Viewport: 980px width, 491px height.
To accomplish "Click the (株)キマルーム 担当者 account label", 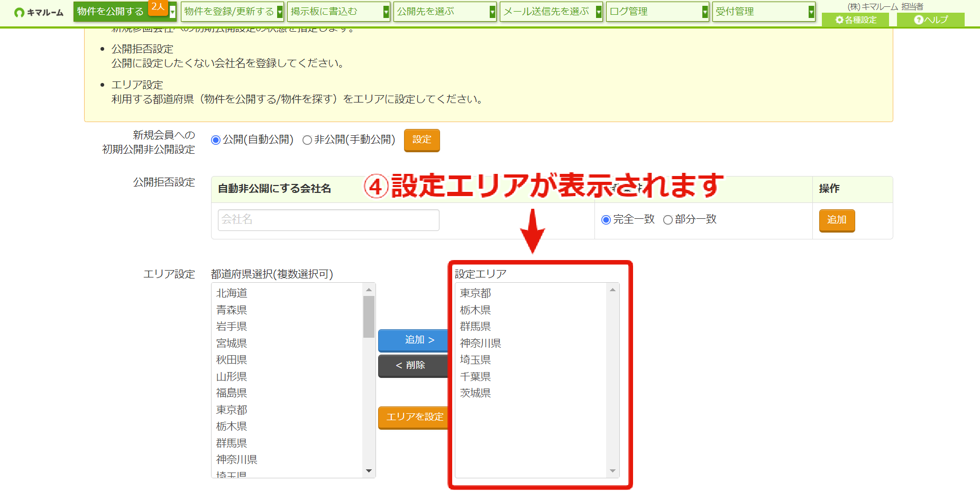I will 885,7.
